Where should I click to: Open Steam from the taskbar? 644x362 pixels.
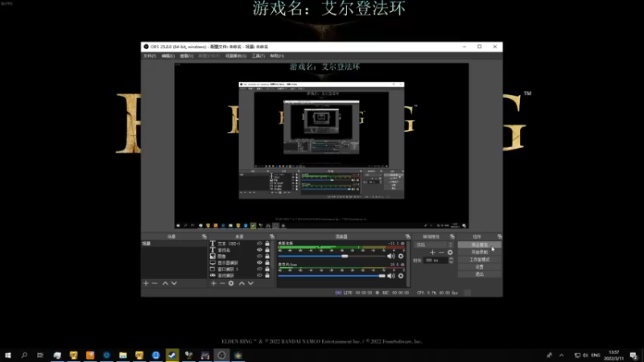click(x=172, y=355)
